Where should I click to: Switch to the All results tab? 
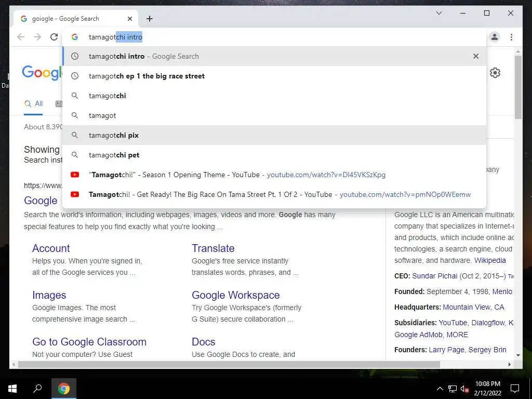click(33, 104)
